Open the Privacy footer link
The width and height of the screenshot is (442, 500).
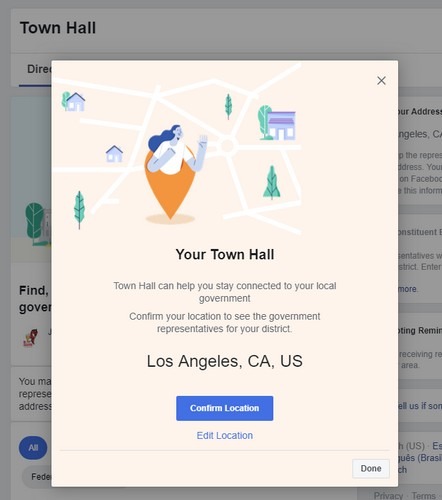tap(388, 496)
